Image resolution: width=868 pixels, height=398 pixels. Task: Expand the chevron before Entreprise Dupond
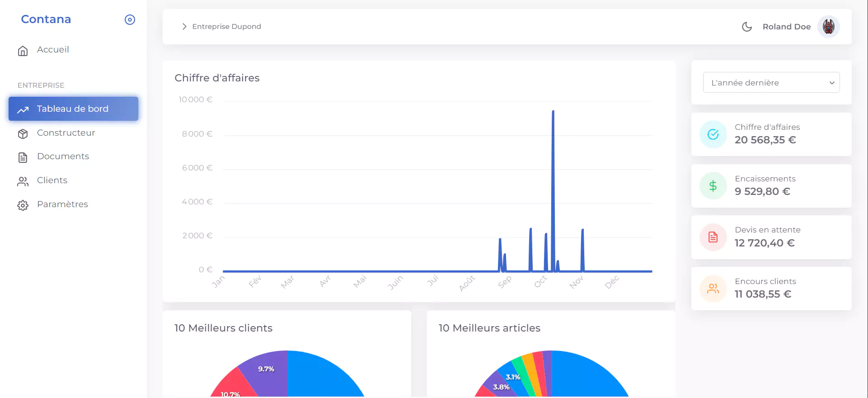pos(184,27)
